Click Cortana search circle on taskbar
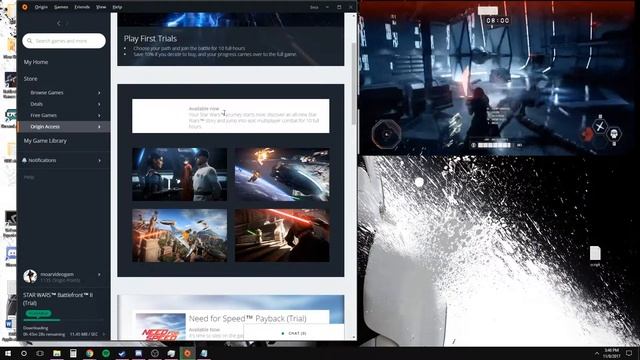640x360 pixels. (24, 353)
